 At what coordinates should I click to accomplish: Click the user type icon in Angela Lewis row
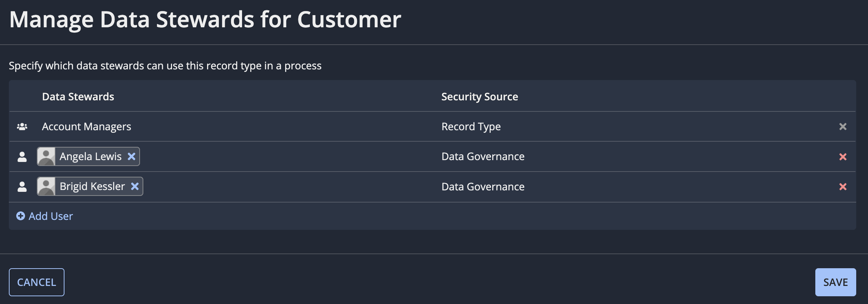coord(22,157)
